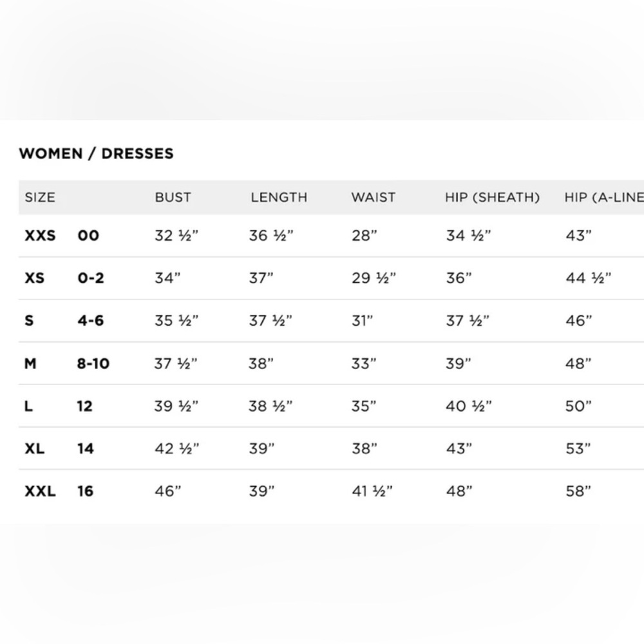The image size is (644, 644).
Task: Select the BUST column header
Action: click(173, 198)
